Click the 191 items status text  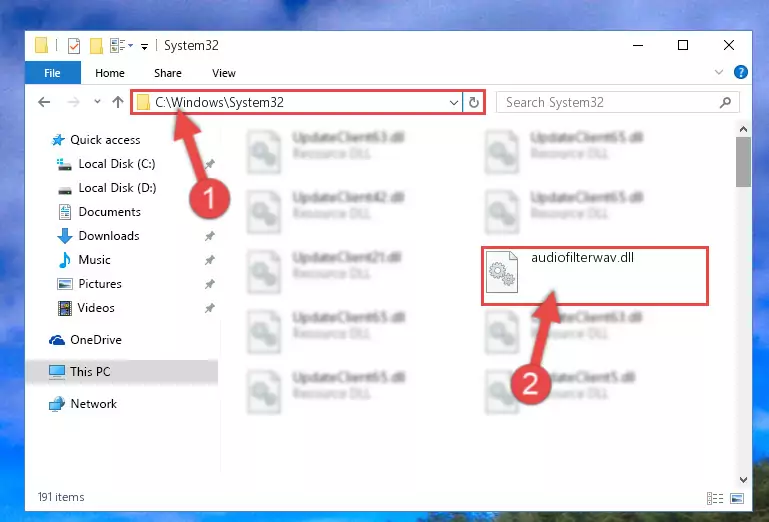tap(61, 497)
